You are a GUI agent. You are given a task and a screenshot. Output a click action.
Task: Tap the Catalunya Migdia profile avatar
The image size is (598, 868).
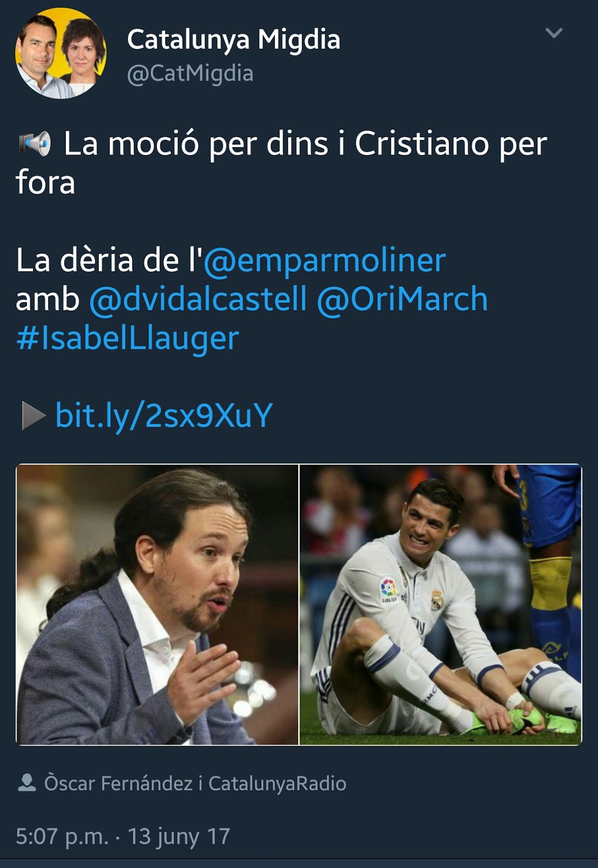pyautogui.click(x=61, y=53)
